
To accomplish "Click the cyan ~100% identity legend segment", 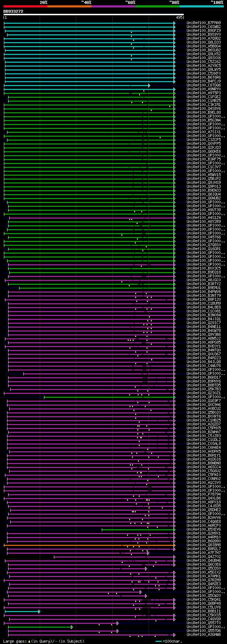I will (201, 6).
